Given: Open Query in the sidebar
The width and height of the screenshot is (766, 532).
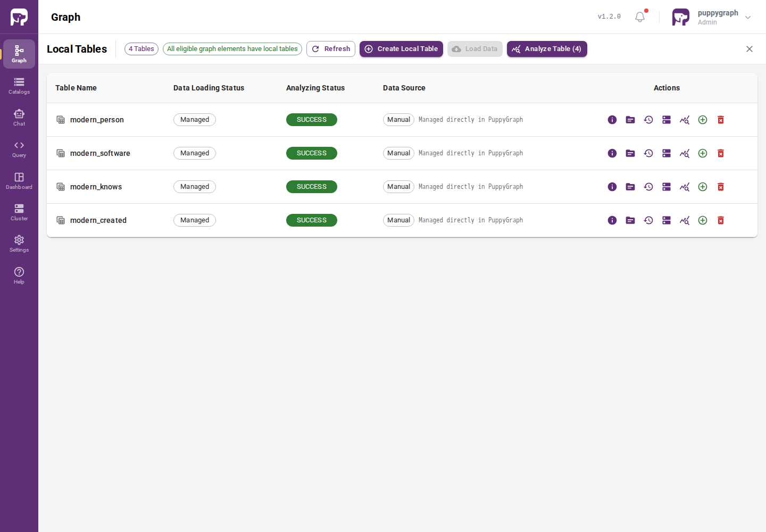Looking at the screenshot, I should click(x=19, y=149).
